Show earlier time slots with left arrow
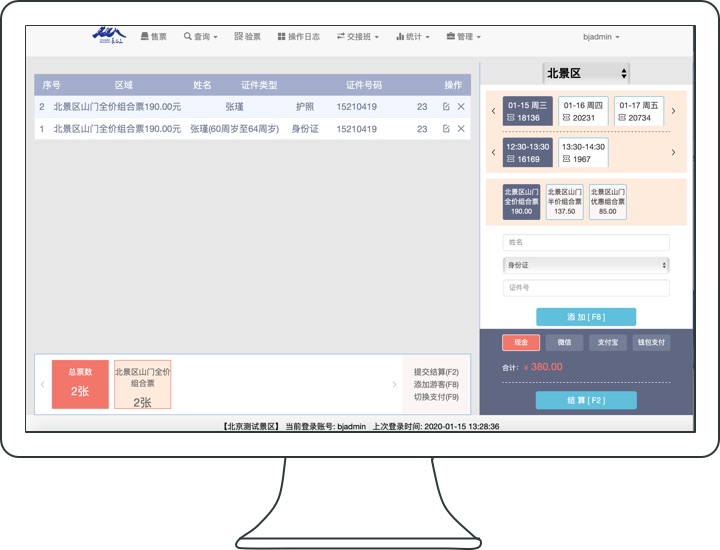The width and height of the screenshot is (720, 550). (493, 152)
